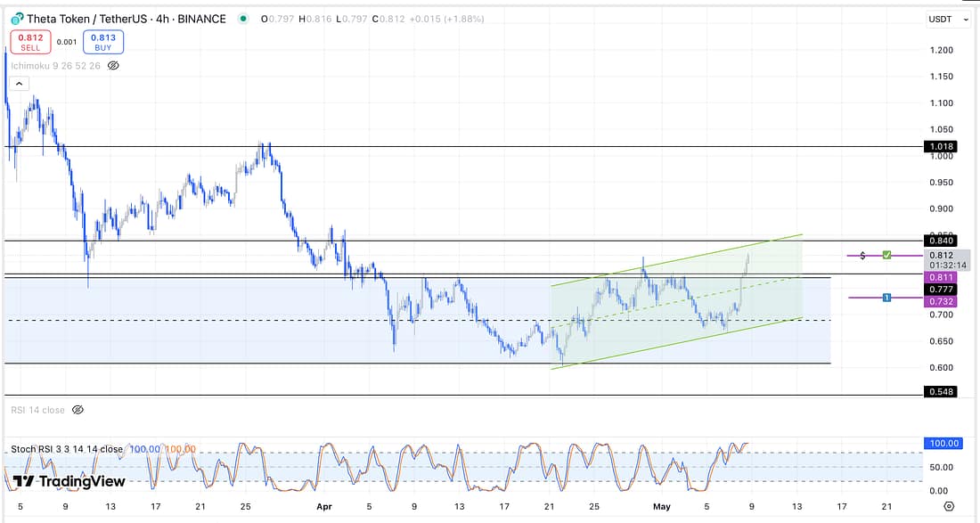Click the blue numbered marker on 0.732 line
Screen dimensions: 980x523
tap(886, 297)
